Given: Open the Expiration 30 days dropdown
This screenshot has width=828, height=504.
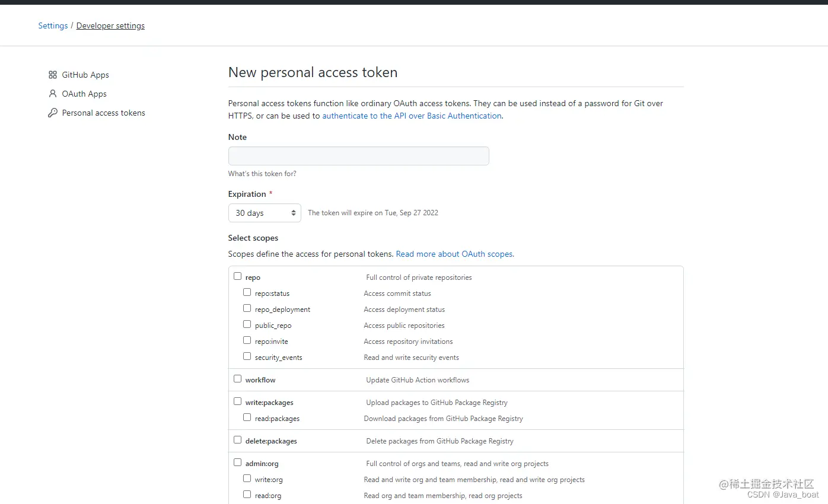Looking at the screenshot, I should tap(265, 213).
